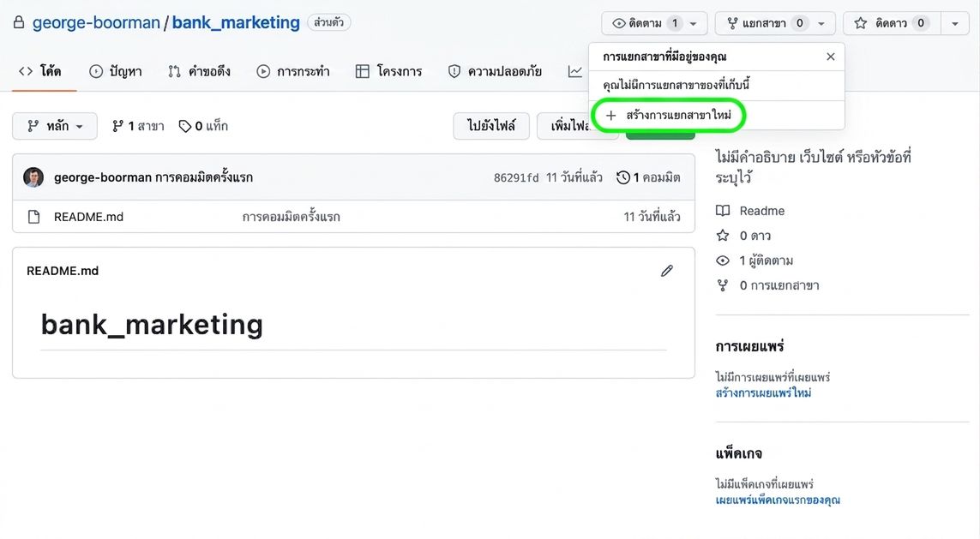Screen dimensions: 980x539
Task: Open the 0 การแยกสาขา forks link
Action: tap(767, 285)
